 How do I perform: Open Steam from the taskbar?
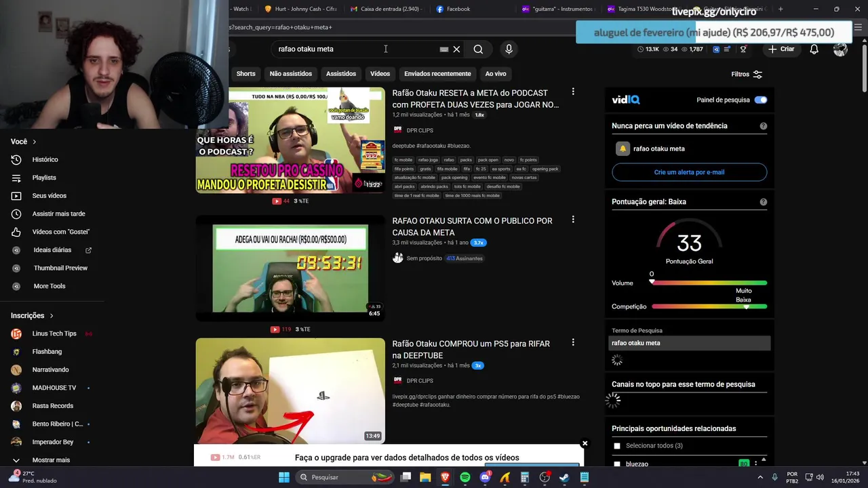[564, 477]
